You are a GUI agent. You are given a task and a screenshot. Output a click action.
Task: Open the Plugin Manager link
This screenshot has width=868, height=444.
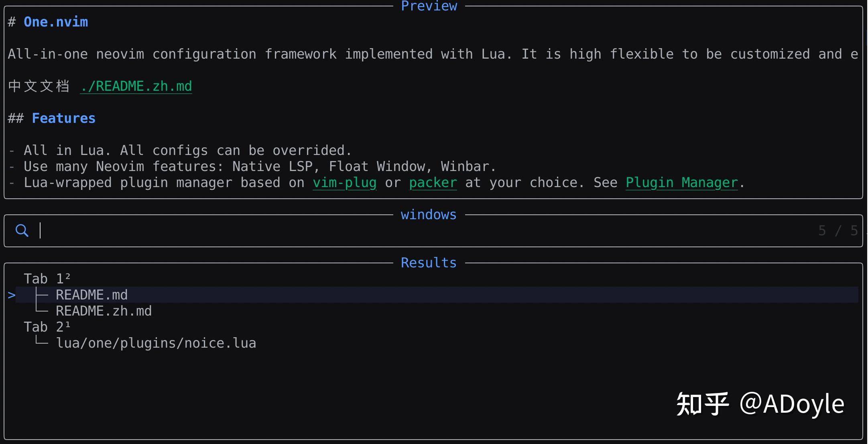click(x=681, y=182)
